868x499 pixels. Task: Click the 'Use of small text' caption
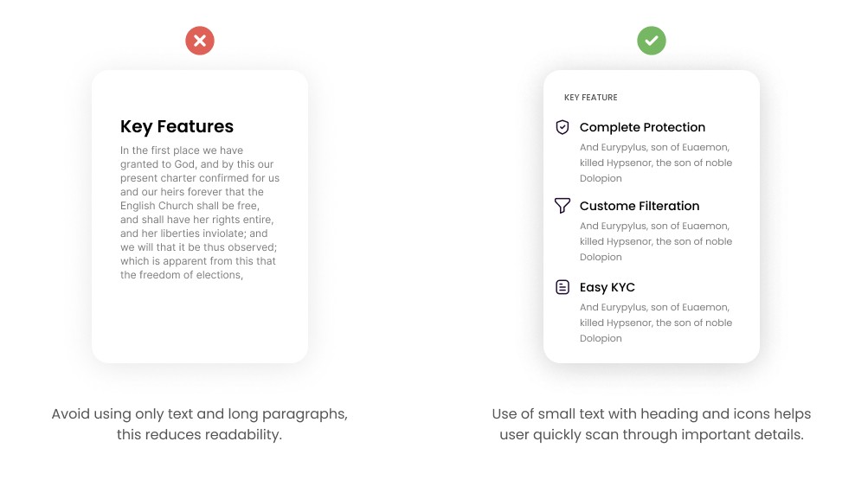tap(652, 413)
